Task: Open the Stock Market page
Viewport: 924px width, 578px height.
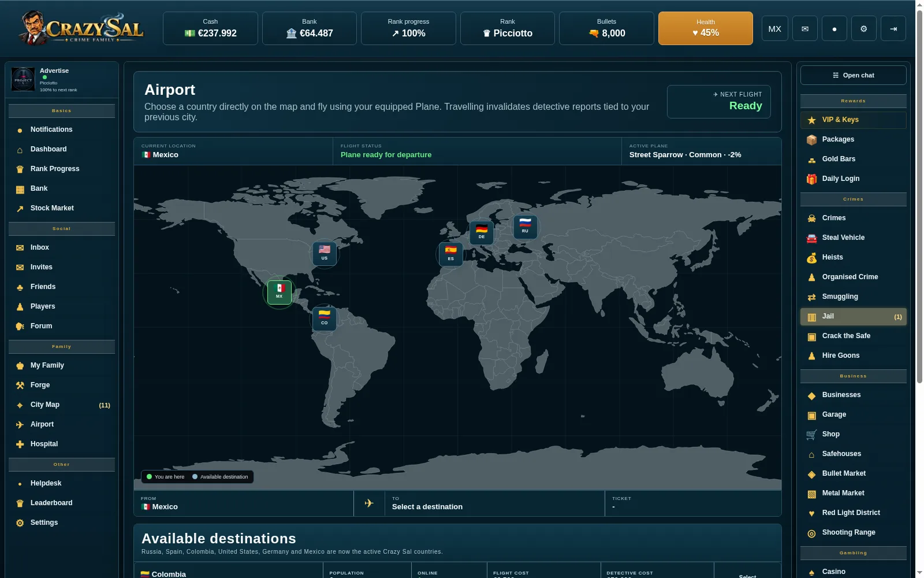Action: click(62, 208)
